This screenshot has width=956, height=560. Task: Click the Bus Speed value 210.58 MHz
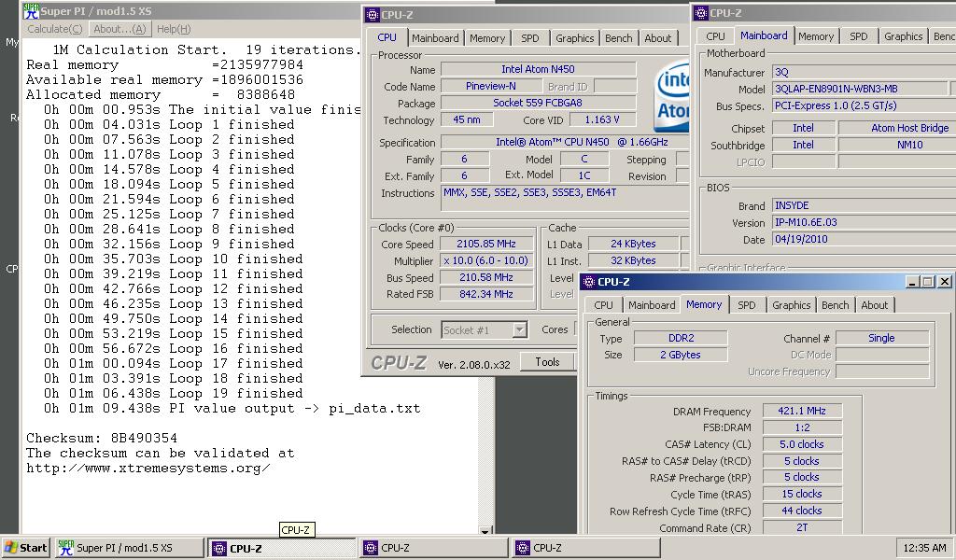(x=486, y=277)
